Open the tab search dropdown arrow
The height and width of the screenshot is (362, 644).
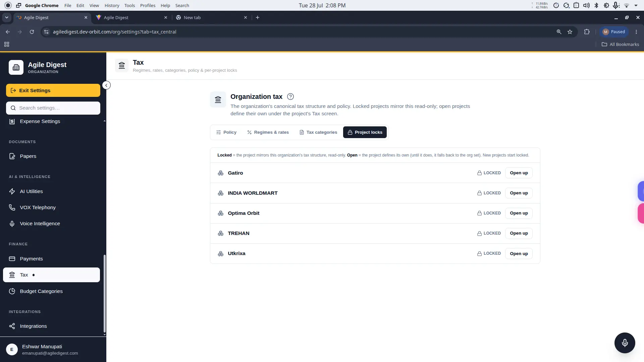[7, 17]
